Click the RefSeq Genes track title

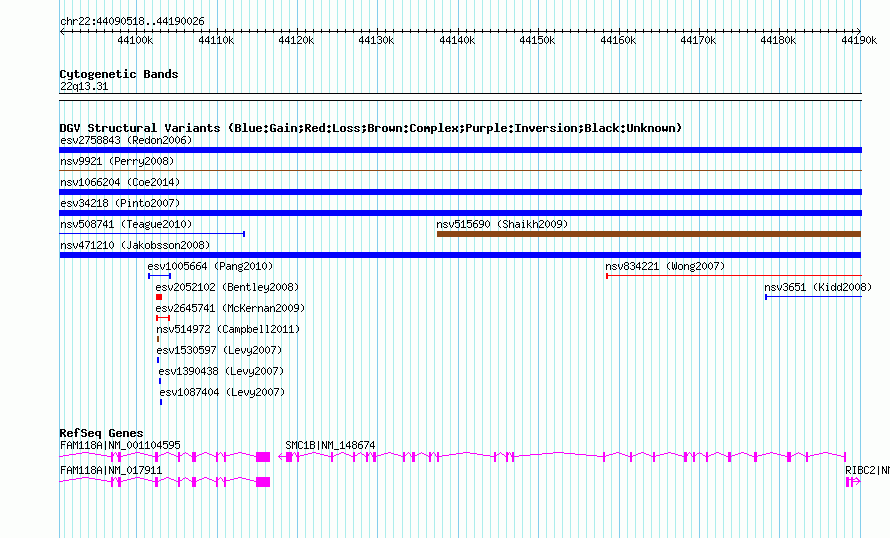tap(101, 433)
